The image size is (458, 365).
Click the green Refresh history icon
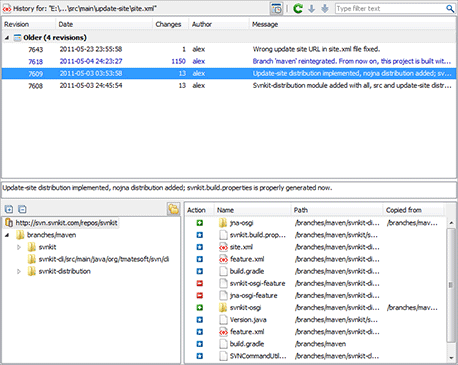click(298, 9)
